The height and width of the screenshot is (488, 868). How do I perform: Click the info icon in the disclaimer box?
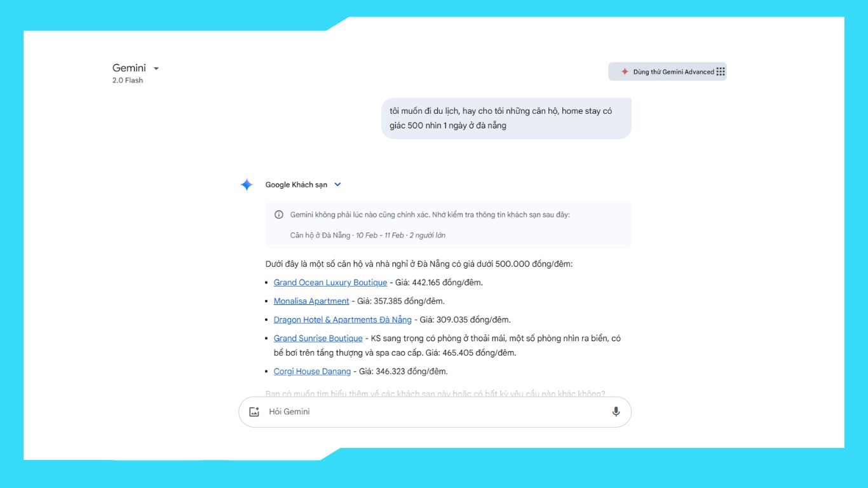coord(278,215)
